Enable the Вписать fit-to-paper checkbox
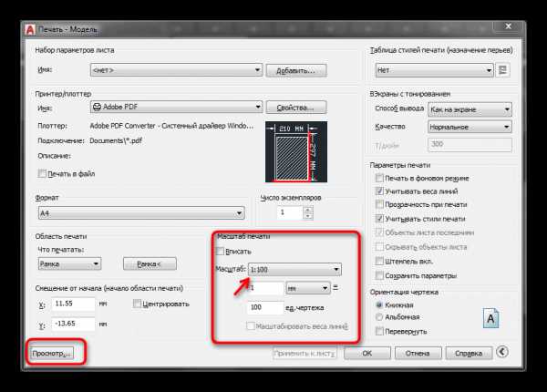The image size is (547, 392). pos(220,251)
